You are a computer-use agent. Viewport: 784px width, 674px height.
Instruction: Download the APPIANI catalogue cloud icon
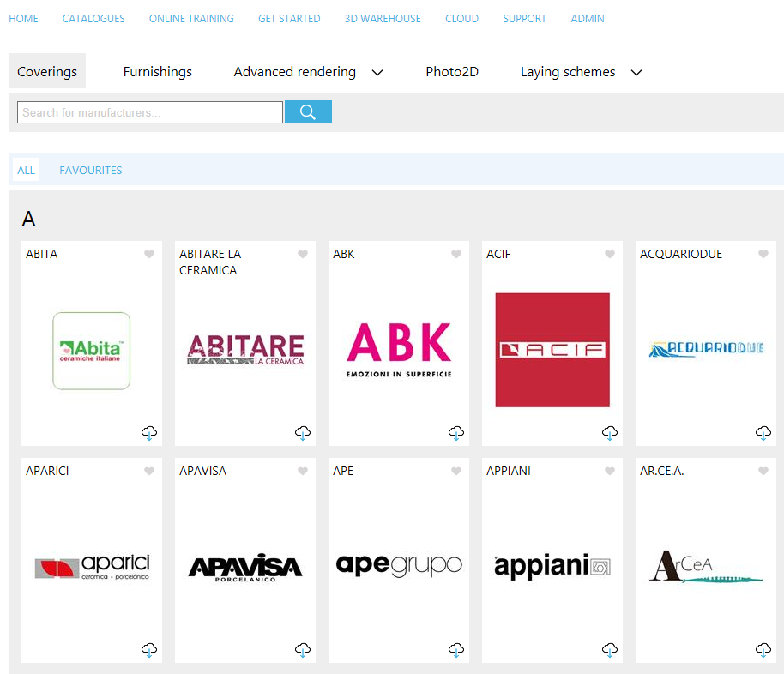pyautogui.click(x=610, y=649)
